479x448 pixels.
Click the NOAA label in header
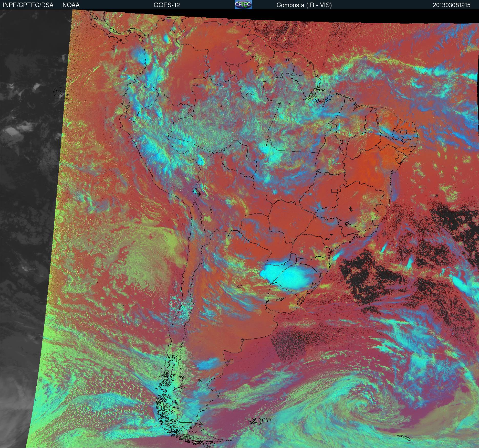point(71,5)
